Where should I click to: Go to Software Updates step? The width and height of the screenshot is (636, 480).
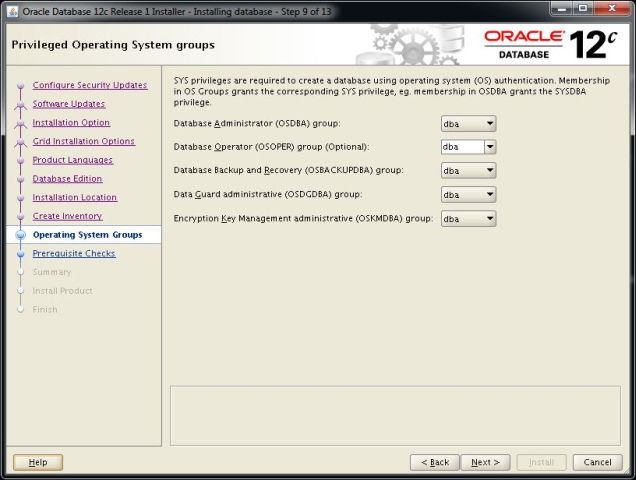(69, 104)
